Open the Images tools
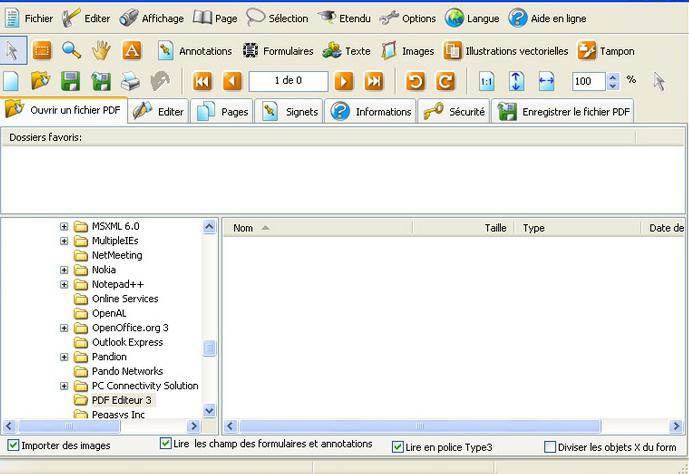689x474 pixels. (x=407, y=51)
